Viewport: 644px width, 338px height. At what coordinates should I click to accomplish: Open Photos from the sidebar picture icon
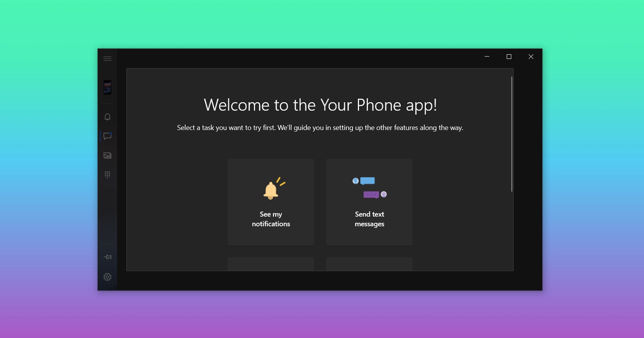coord(107,155)
